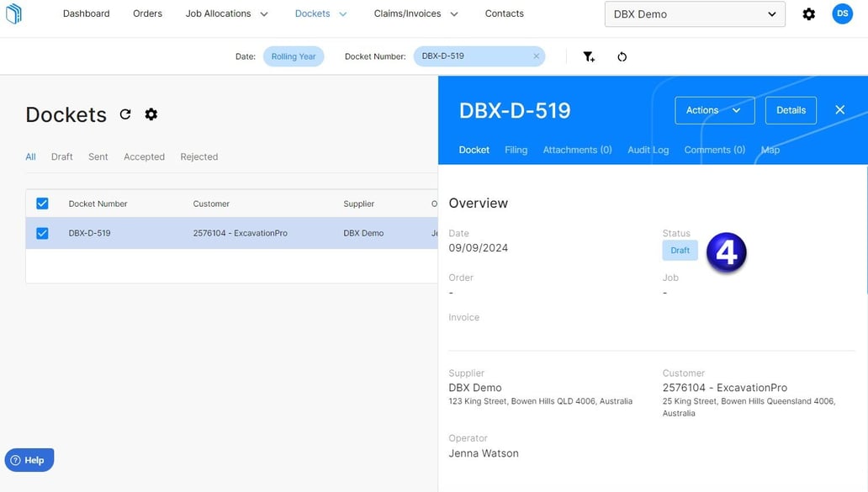Filter by Sent dockets tab
Viewport: 868px width, 492px height.
tap(98, 156)
